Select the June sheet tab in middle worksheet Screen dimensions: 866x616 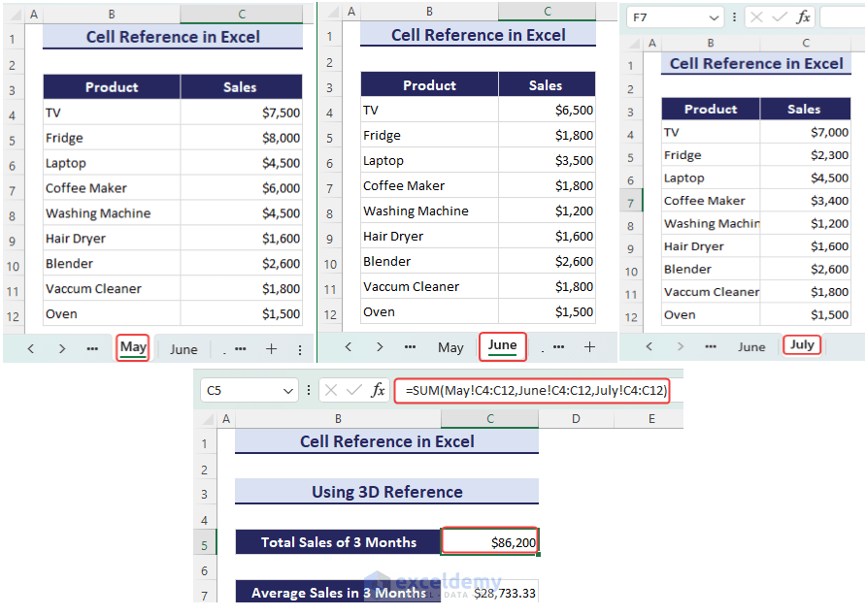click(503, 345)
